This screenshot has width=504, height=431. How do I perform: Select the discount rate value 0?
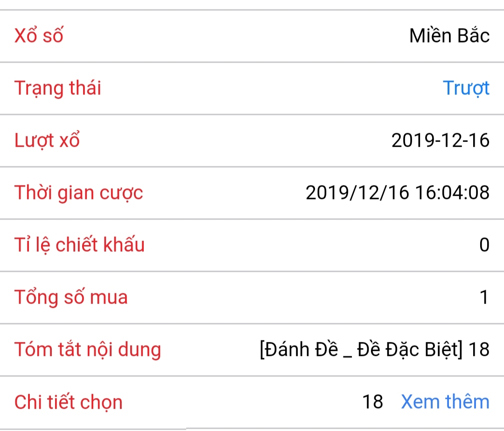[x=484, y=245]
